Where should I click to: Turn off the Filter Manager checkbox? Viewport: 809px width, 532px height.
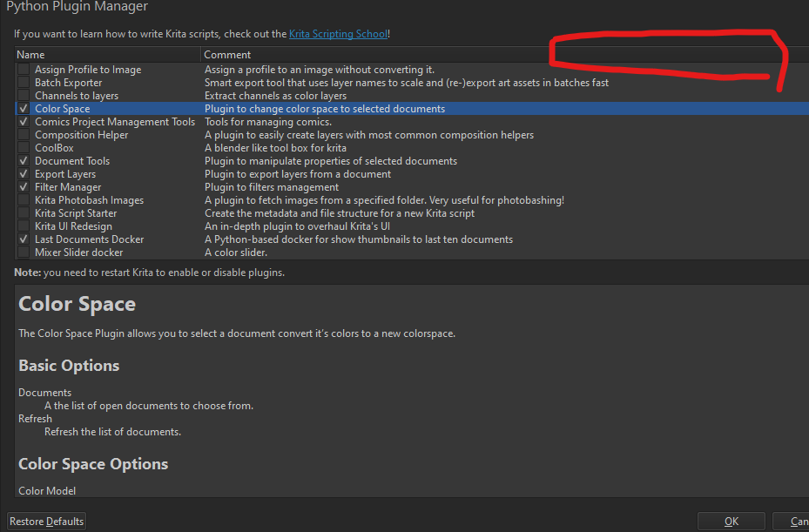[24, 187]
